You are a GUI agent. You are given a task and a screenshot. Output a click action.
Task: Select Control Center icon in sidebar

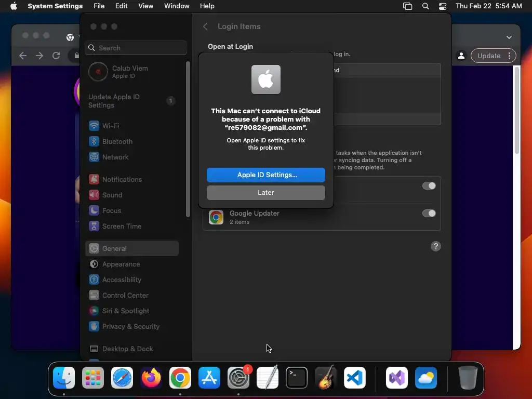(94, 295)
